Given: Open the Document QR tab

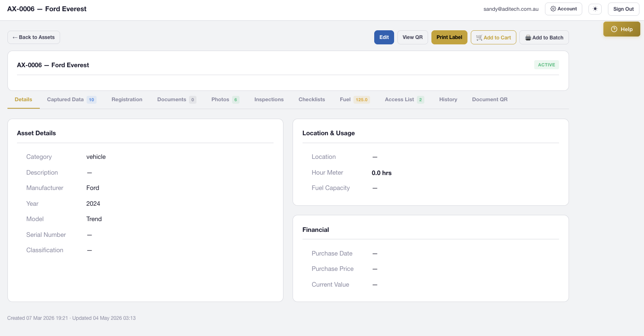Looking at the screenshot, I should pyautogui.click(x=490, y=100).
